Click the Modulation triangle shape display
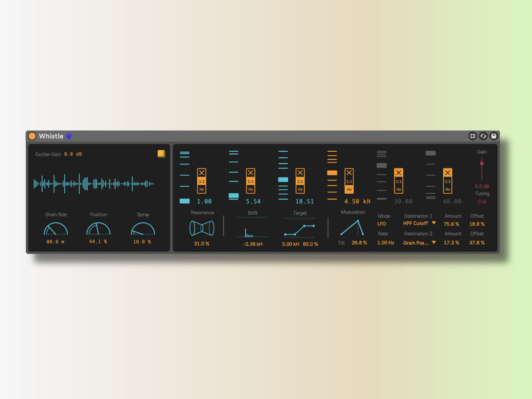Screen dimensions: 532x399 pyautogui.click(x=352, y=227)
